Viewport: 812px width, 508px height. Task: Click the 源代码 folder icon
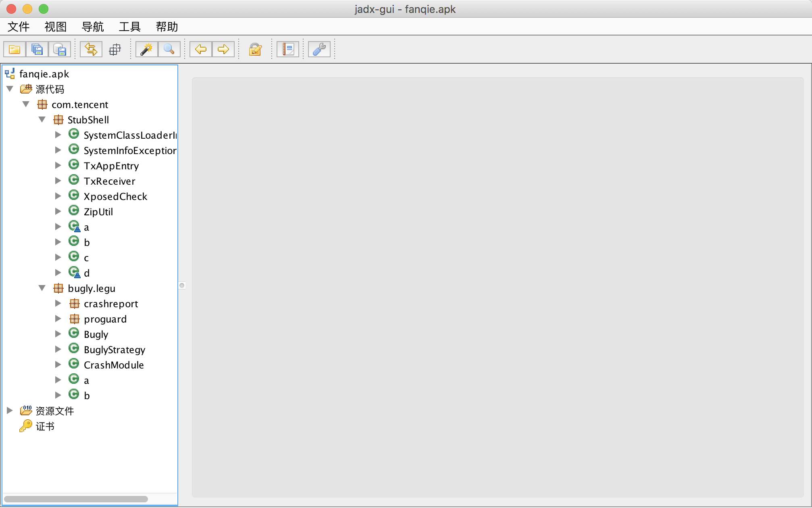click(26, 89)
